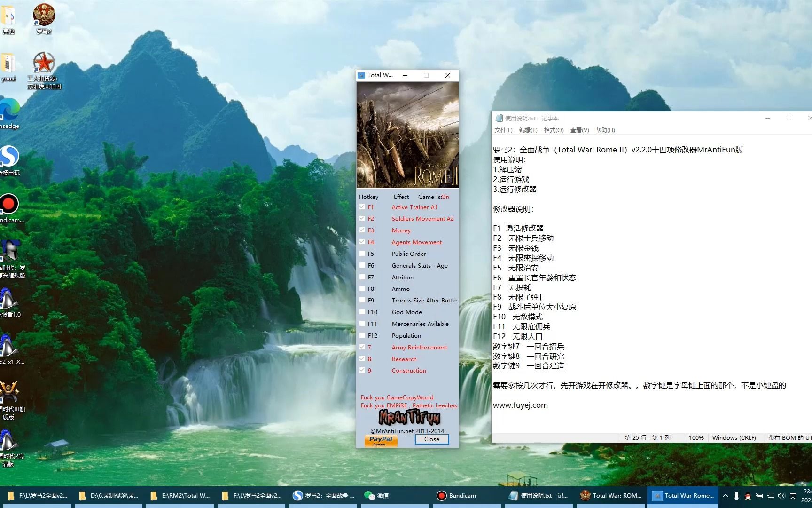Switch to Total War: ROM game taskbar item
This screenshot has width=812, height=508.
[611, 495]
